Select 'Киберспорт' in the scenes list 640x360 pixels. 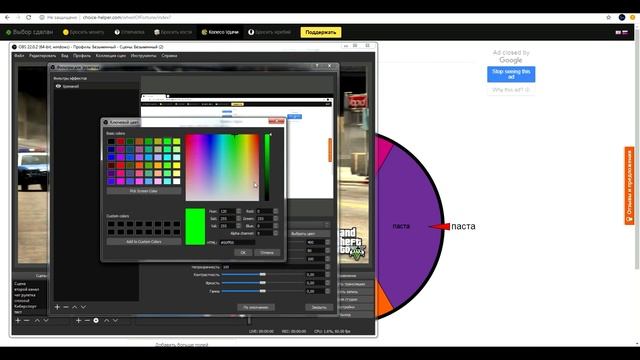[x=25, y=306]
